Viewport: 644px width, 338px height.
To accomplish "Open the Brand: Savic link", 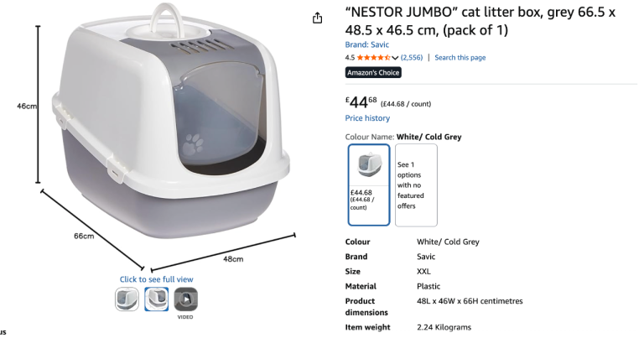I will pyautogui.click(x=366, y=44).
